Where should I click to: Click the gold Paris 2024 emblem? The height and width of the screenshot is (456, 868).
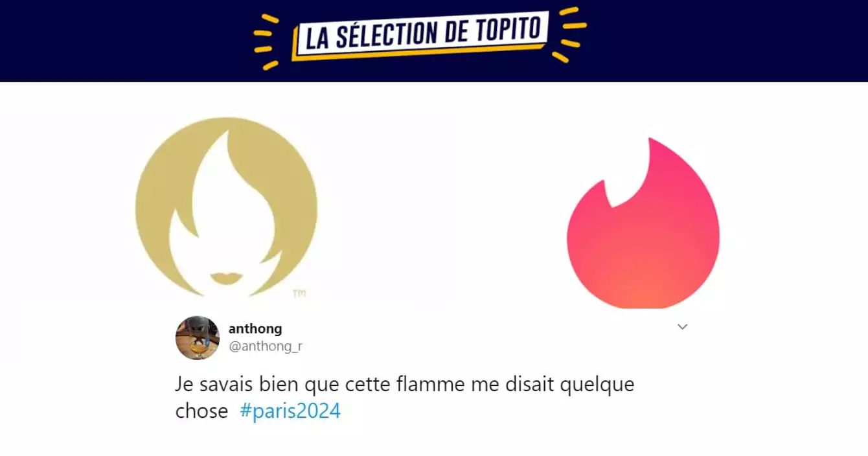click(x=226, y=208)
